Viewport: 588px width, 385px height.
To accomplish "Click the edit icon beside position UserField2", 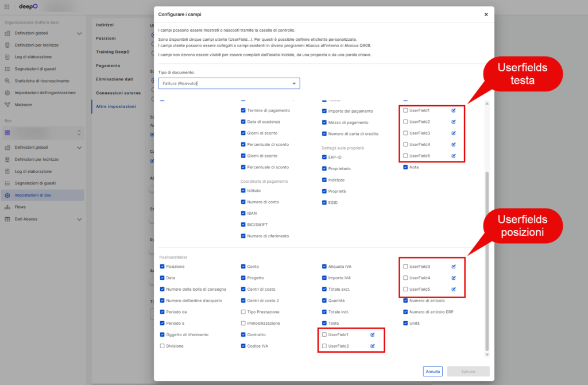I will 372,346.
